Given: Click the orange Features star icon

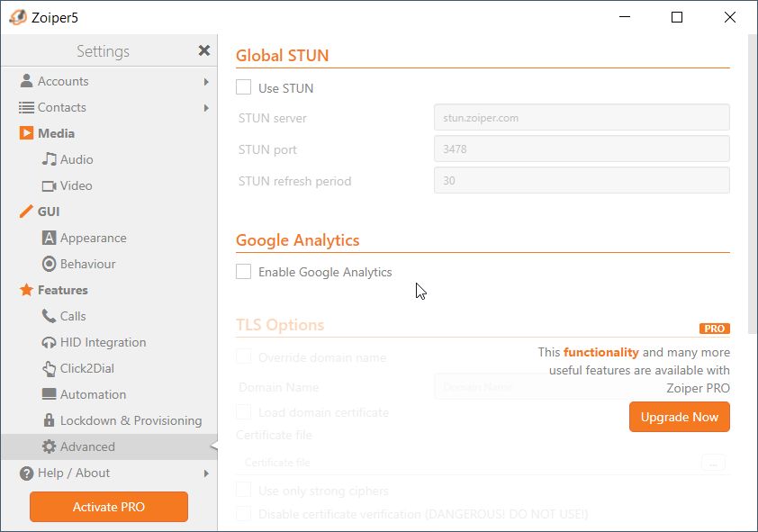Looking at the screenshot, I should coord(26,290).
